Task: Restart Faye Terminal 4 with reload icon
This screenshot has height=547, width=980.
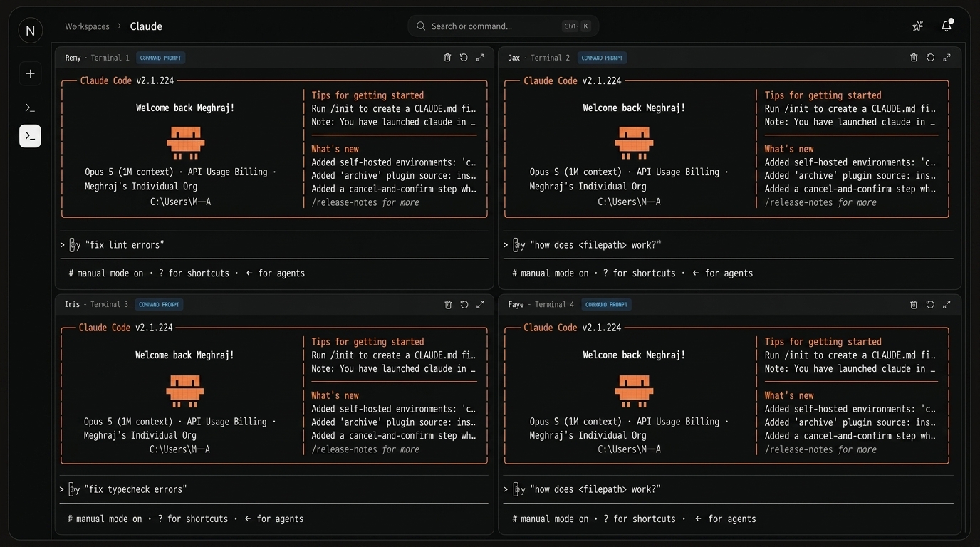Action: click(930, 305)
